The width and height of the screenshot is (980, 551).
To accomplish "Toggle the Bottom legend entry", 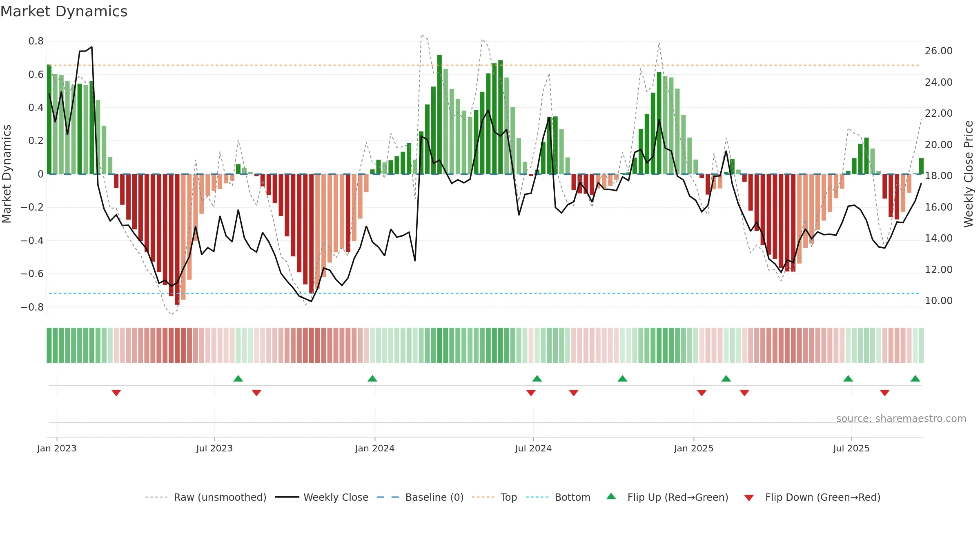I will click(558, 497).
